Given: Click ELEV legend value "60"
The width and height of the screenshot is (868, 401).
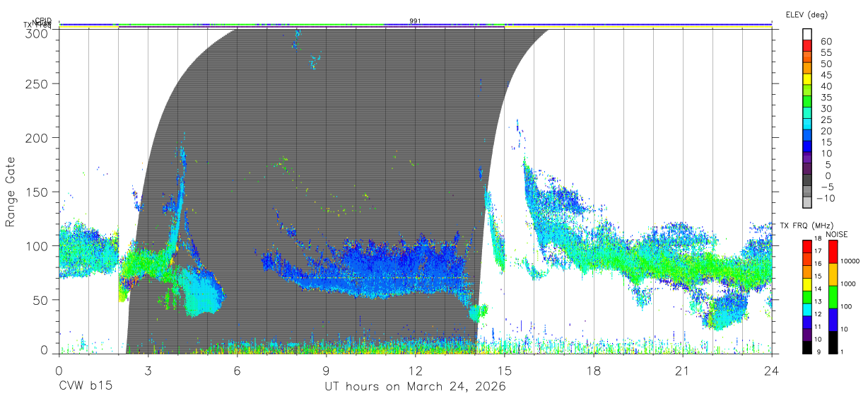Looking at the screenshot, I should pyautogui.click(x=826, y=42).
